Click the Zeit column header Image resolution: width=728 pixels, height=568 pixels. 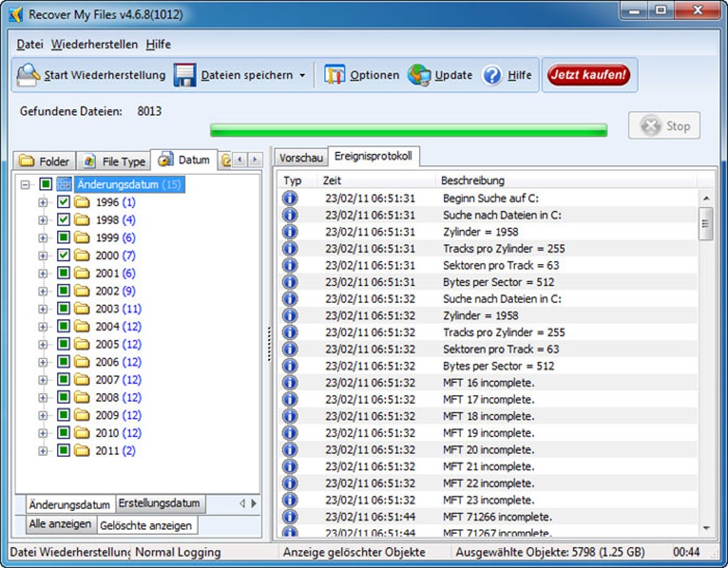click(x=376, y=181)
